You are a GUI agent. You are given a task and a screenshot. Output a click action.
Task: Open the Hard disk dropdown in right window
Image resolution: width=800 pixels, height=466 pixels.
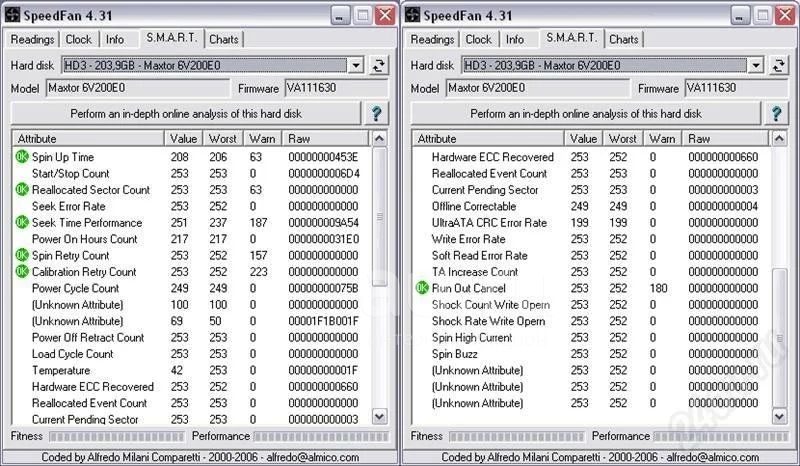click(x=756, y=65)
